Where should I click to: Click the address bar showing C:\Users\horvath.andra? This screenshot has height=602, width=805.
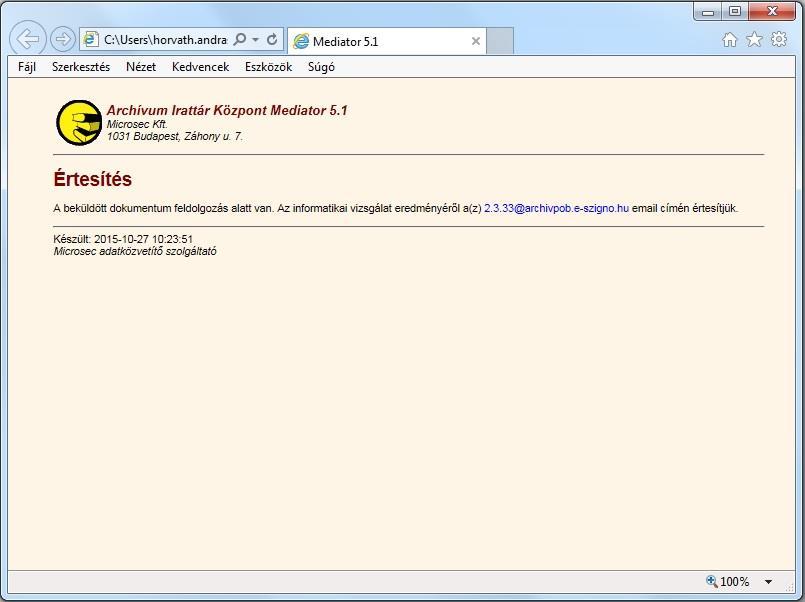165,40
